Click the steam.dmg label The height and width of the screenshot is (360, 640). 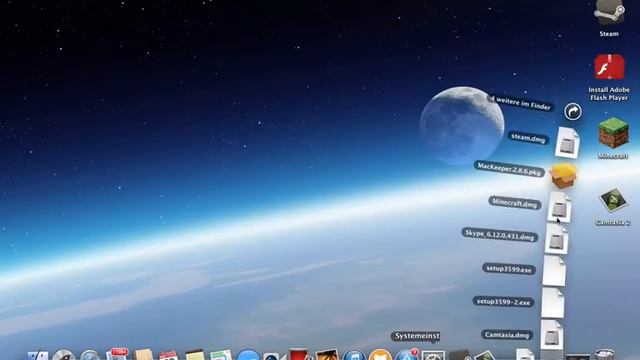pyautogui.click(x=528, y=138)
